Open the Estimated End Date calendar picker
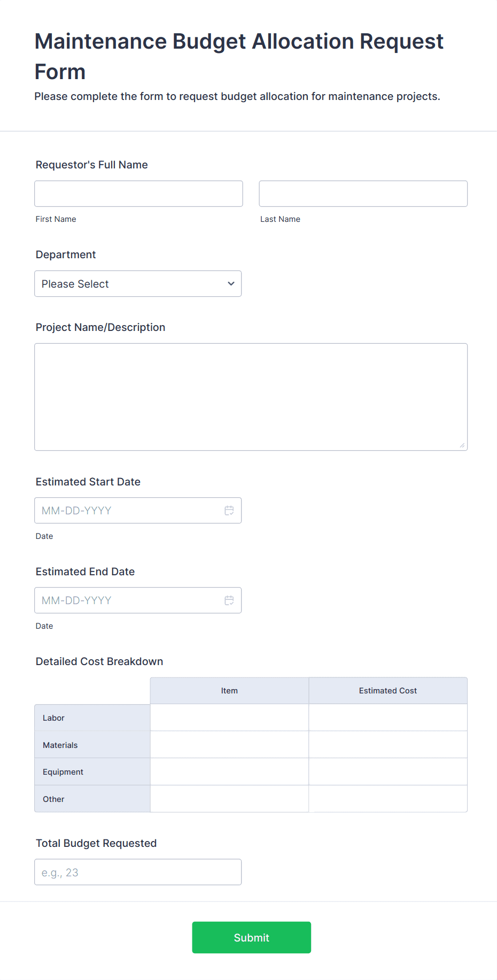The image size is (497, 980). (x=229, y=600)
